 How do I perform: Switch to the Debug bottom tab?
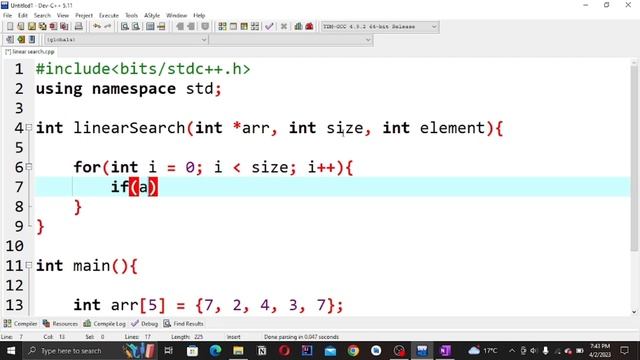[145, 324]
